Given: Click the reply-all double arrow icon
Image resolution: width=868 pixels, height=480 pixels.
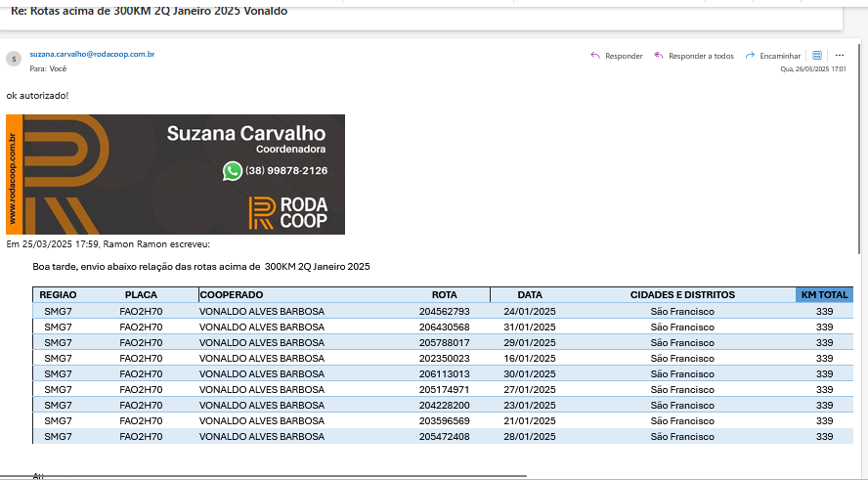Looking at the screenshot, I should point(658,56).
